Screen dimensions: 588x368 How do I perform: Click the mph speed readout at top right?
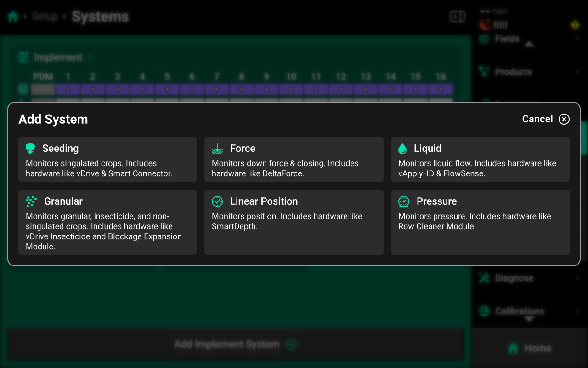coord(498,11)
